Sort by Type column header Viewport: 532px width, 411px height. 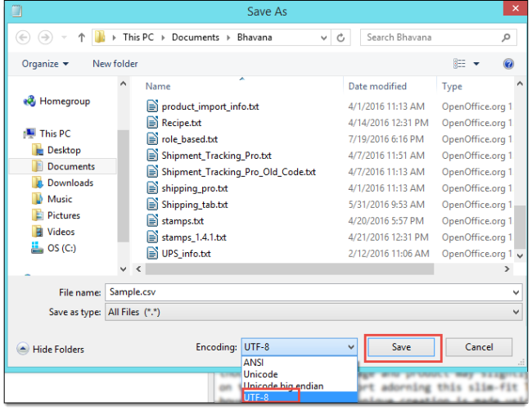452,86
